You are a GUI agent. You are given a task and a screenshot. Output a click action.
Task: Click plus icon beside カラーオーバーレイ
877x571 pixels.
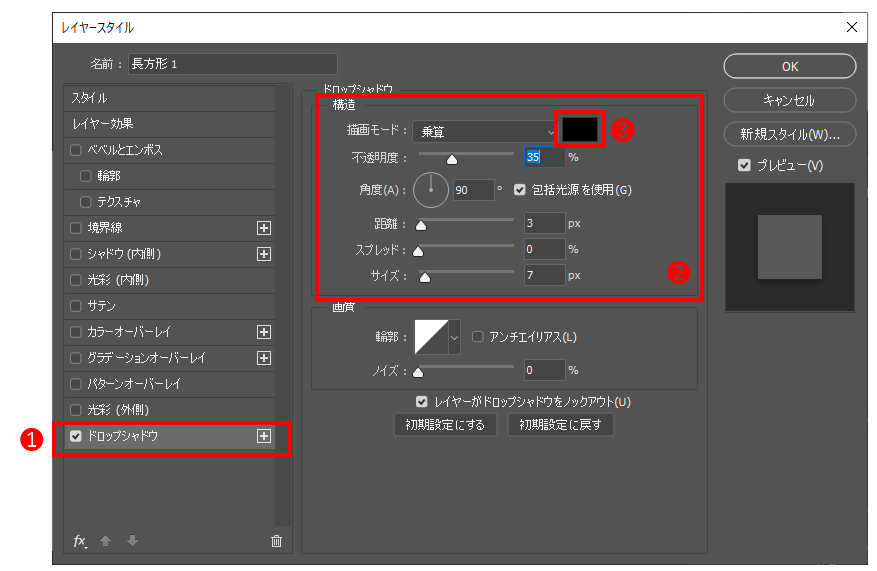264,332
